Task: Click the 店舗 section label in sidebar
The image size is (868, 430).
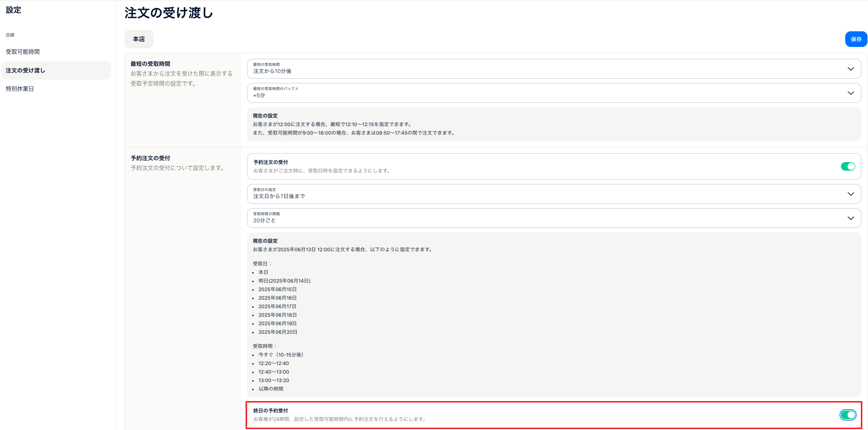Action: [10, 35]
